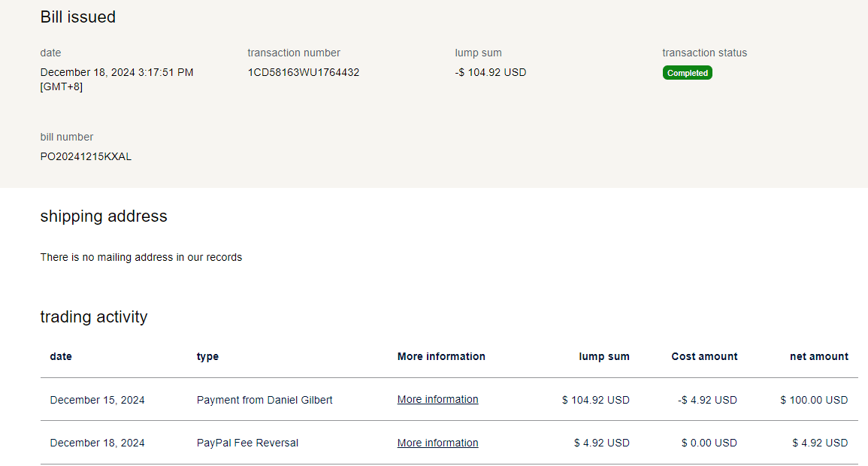
Task: Select the Payment from Daniel Gilbert row type
Action: pyautogui.click(x=265, y=400)
